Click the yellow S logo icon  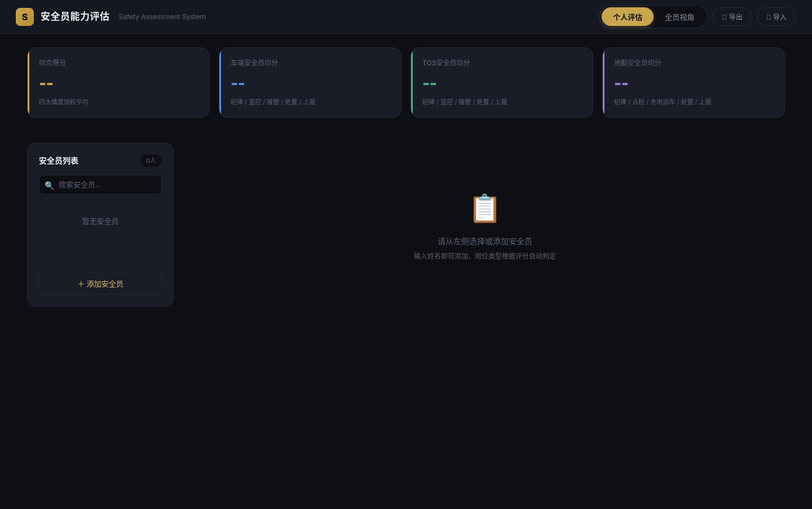tap(25, 17)
